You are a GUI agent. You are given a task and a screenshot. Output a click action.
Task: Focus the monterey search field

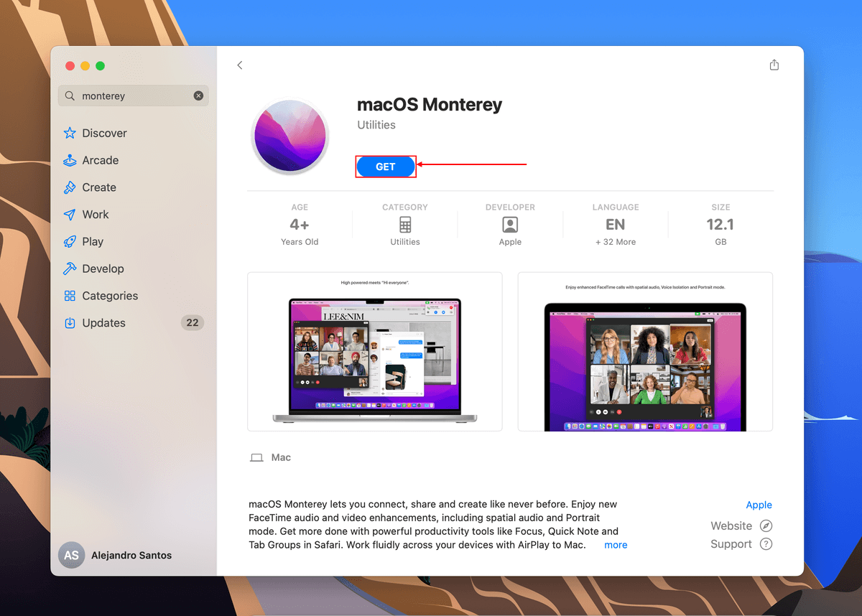click(134, 95)
